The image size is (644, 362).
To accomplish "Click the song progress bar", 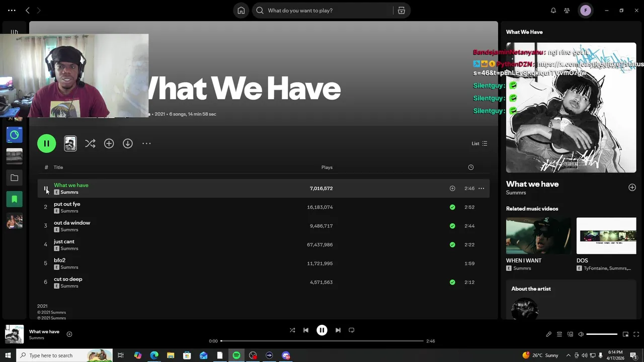I will point(322,341).
